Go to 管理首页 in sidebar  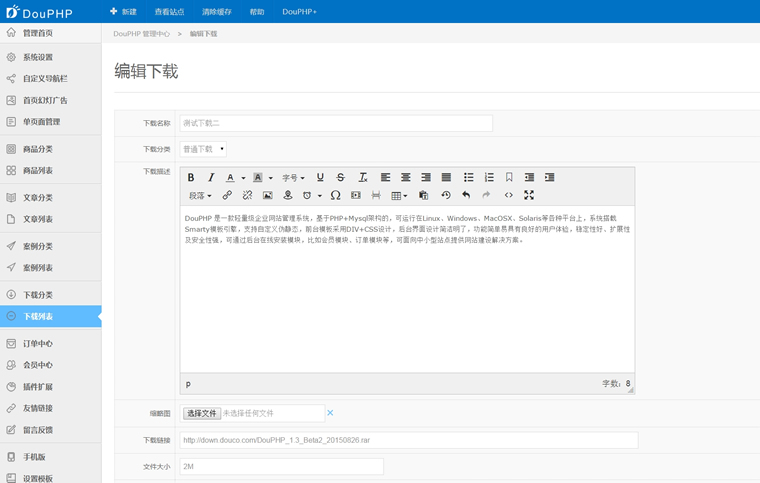[x=50, y=33]
